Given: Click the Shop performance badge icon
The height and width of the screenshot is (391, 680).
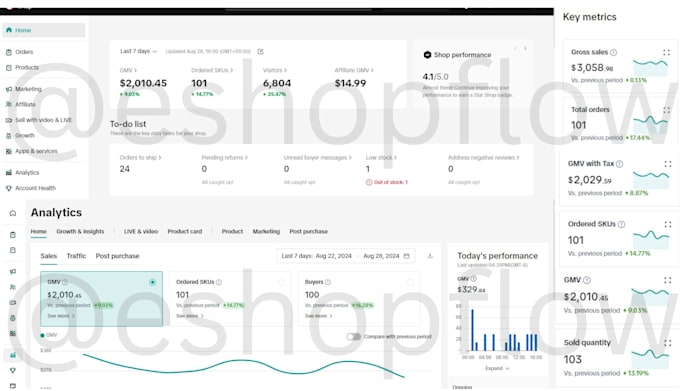Looking at the screenshot, I should point(427,55).
